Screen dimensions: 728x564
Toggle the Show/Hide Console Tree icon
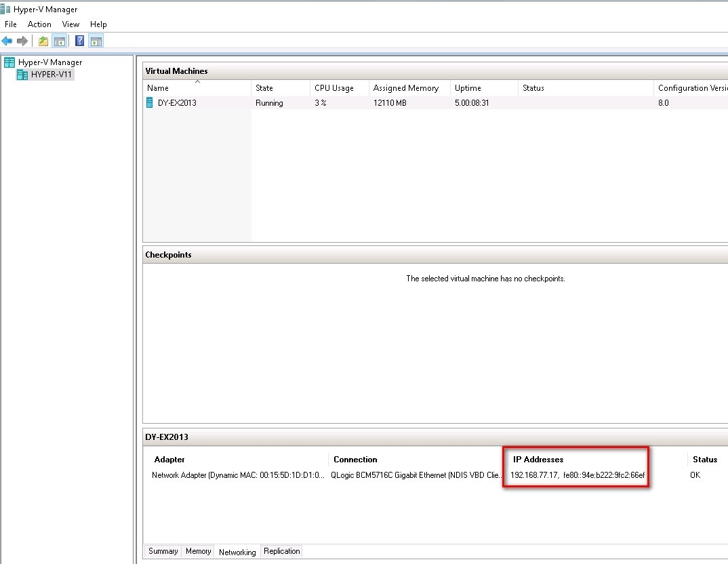tap(60, 41)
